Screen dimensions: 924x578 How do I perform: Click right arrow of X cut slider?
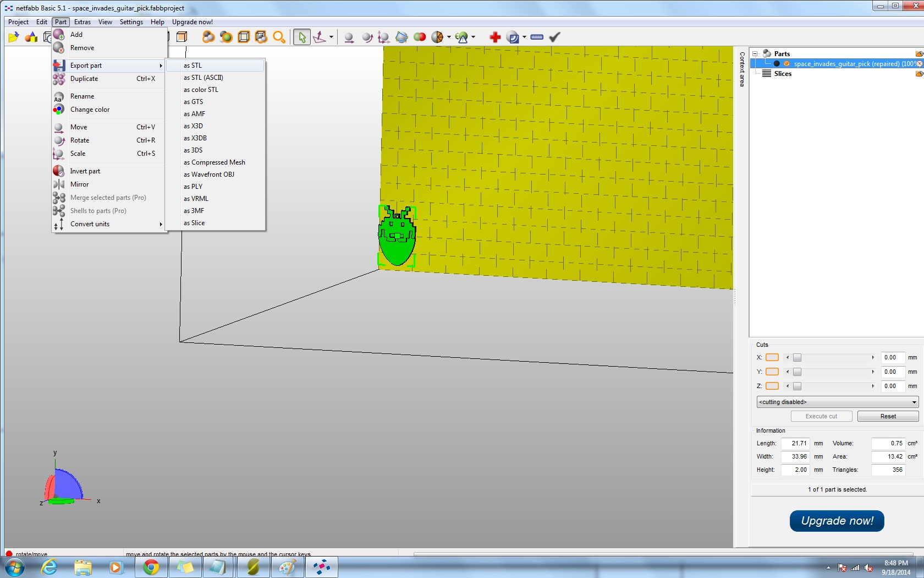(873, 357)
